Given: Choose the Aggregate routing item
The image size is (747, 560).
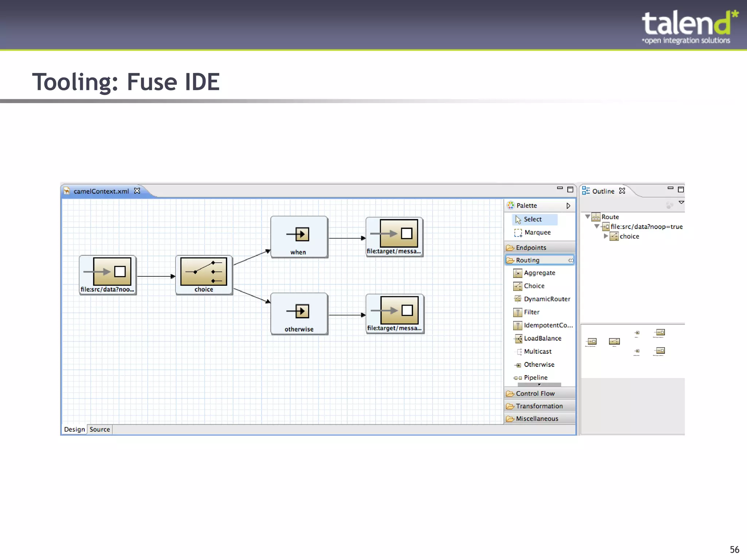Looking at the screenshot, I should click(535, 273).
